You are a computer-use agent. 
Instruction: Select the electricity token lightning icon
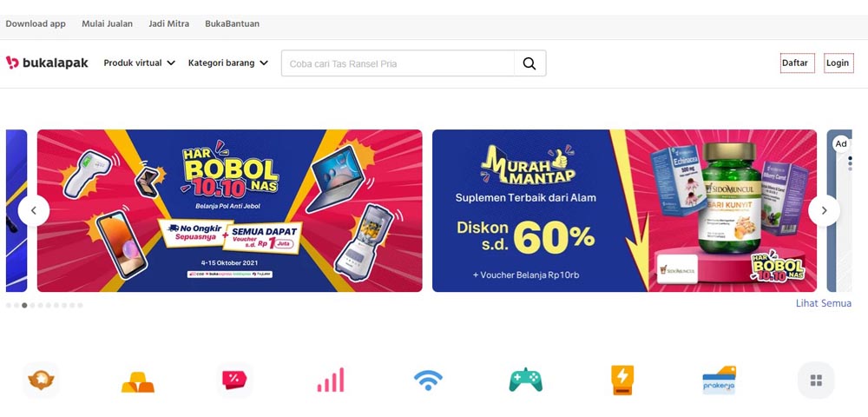point(622,381)
